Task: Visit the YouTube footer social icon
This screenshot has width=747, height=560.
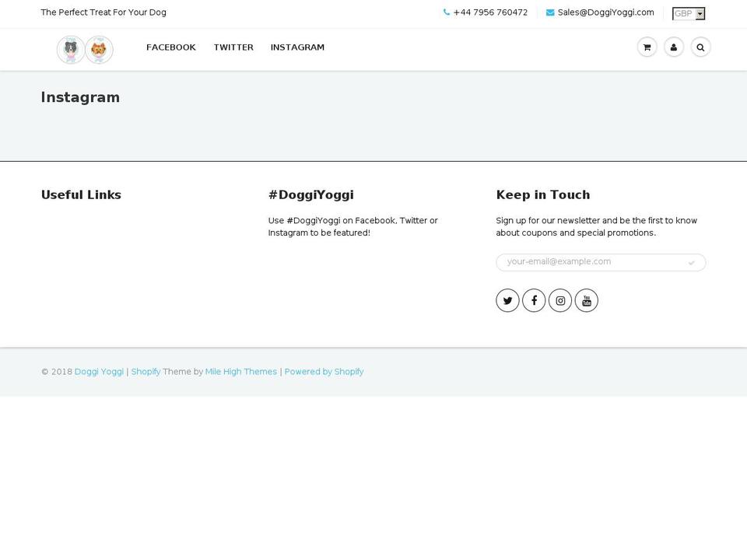Action: tap(587, 300)
